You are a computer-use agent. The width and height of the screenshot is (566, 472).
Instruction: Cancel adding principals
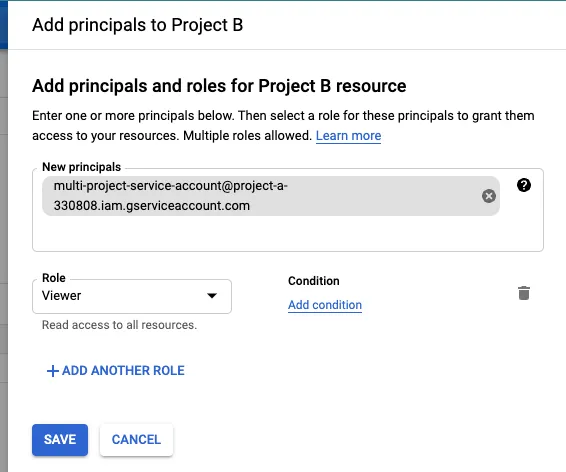click(136, 440)
